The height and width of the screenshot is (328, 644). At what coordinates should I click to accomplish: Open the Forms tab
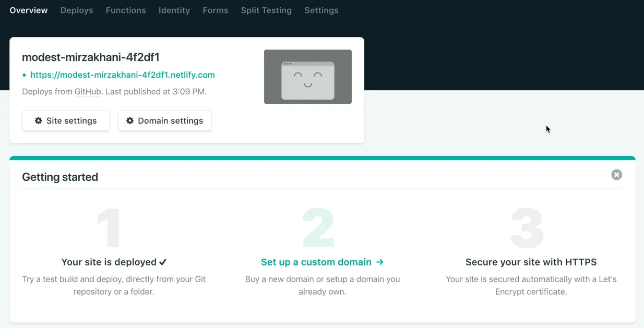coord(215,10)
